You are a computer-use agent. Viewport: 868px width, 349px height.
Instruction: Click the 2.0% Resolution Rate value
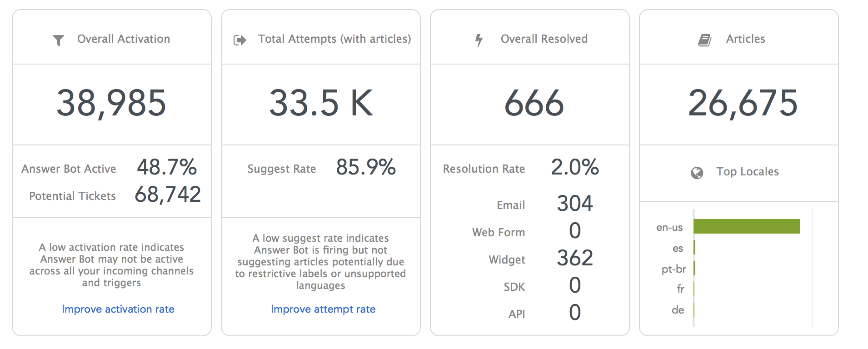pyautogui.click(x=575, y=167)
